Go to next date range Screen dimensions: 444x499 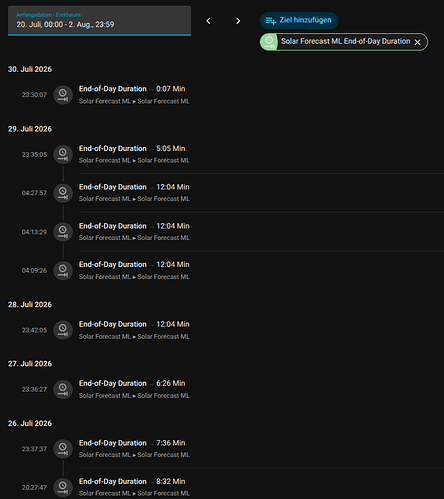238,21
